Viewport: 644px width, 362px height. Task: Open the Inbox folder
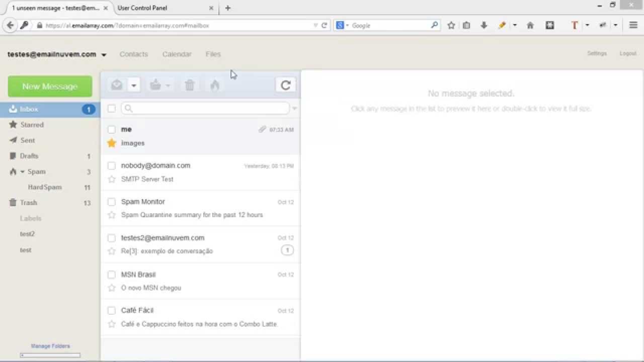click(50, 109)
